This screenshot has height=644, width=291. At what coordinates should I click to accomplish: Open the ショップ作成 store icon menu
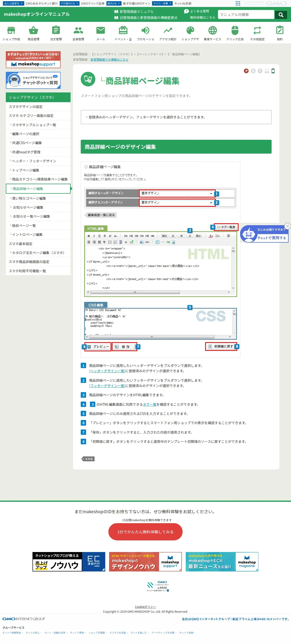click(x=11, y=33)
